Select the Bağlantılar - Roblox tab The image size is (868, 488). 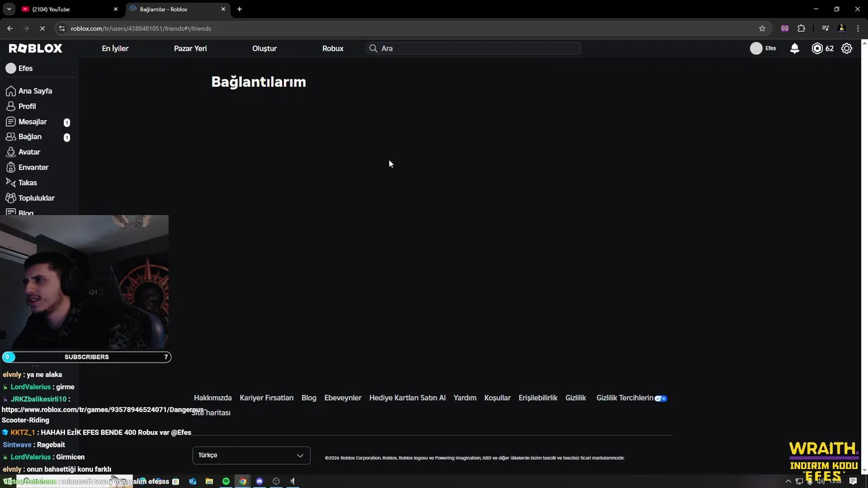click(178, 9)
